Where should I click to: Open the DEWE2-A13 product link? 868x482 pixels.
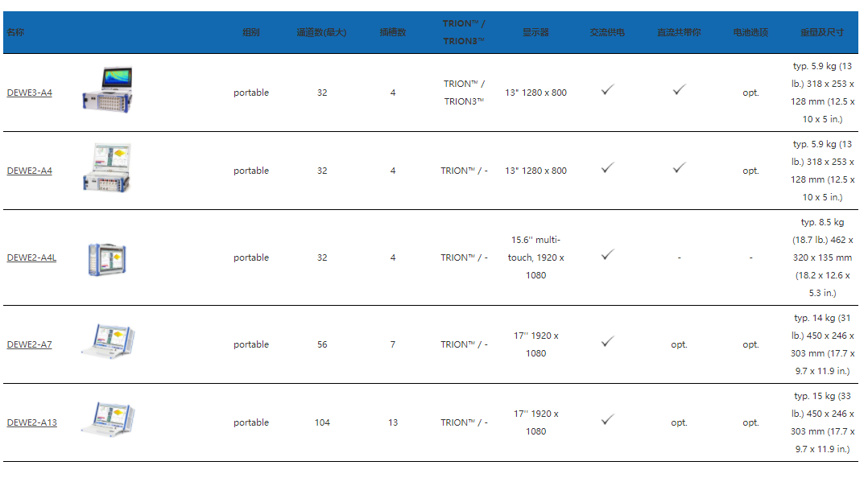pos(31,422)
